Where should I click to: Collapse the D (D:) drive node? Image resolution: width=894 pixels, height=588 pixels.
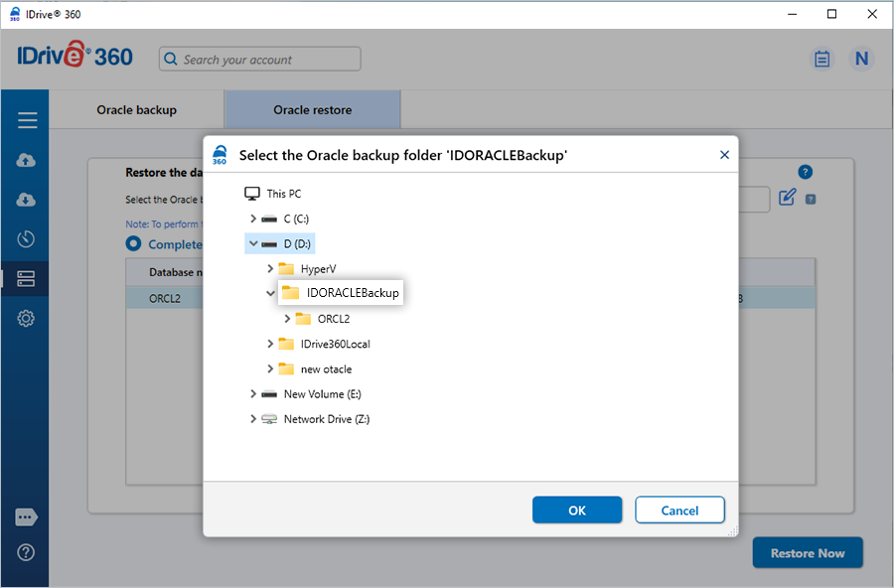click(x=254, y=243)
